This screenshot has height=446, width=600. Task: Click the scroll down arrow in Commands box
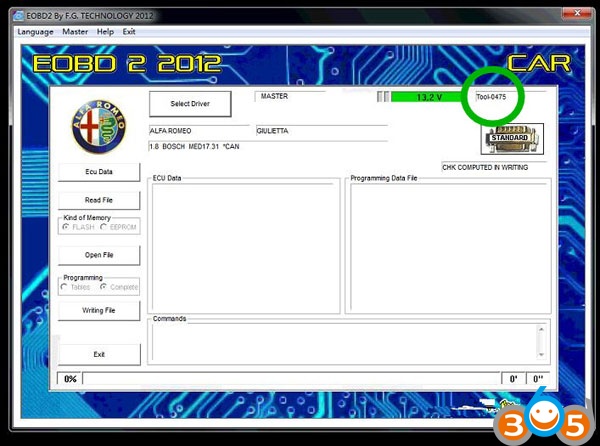point(541,355)
